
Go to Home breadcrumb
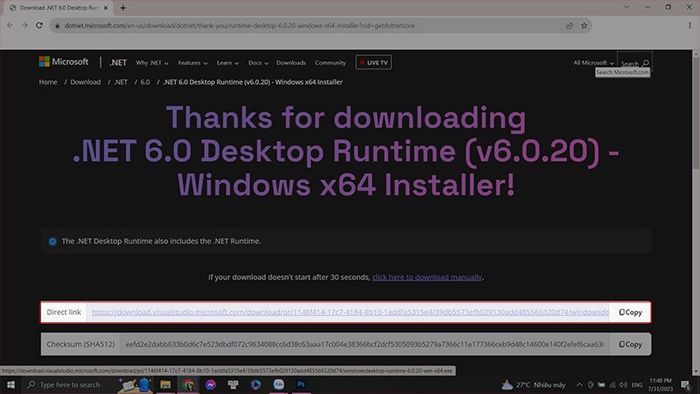coord(48,82)
